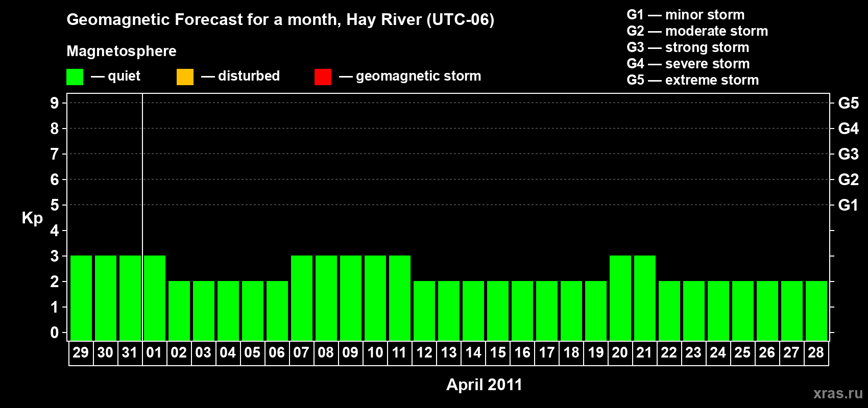Click the green quiet legend swatch
The image size is (868, 408).
pos(75,77)
